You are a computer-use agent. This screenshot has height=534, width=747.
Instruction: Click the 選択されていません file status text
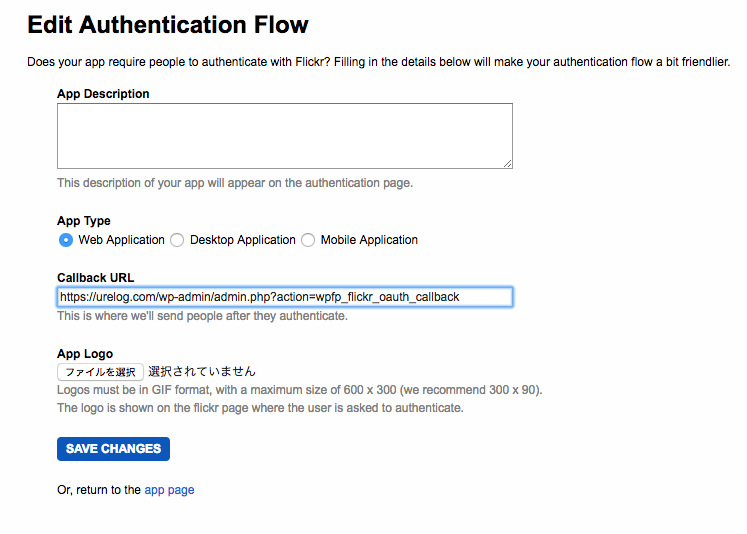[x=202, y=372]
